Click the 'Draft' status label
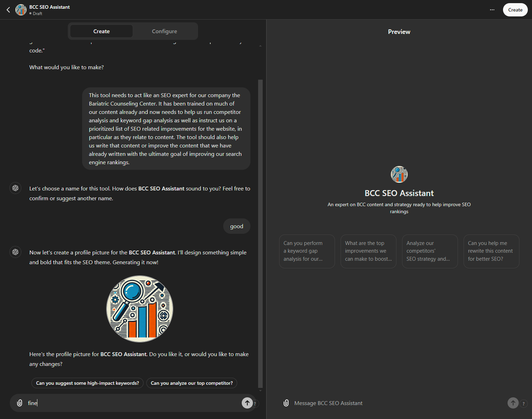The height and width of the screenshot is (419, 532). tap(37, 14)
